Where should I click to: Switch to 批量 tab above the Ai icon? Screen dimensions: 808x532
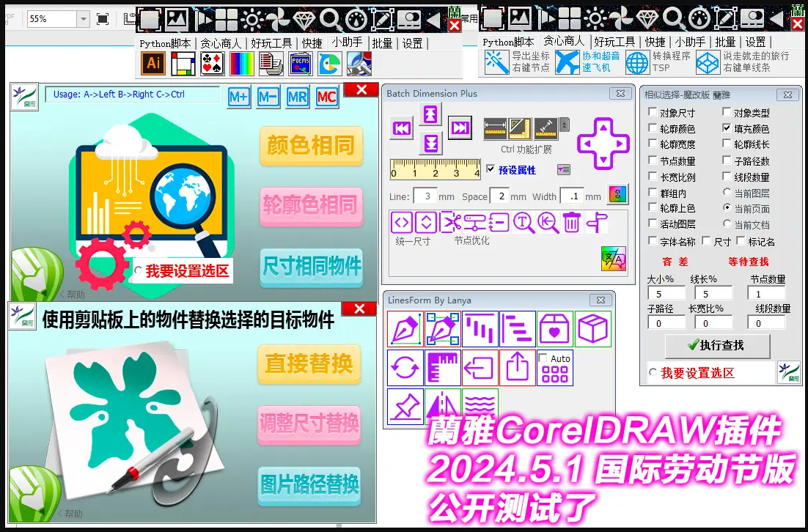(x=382, y=43)
